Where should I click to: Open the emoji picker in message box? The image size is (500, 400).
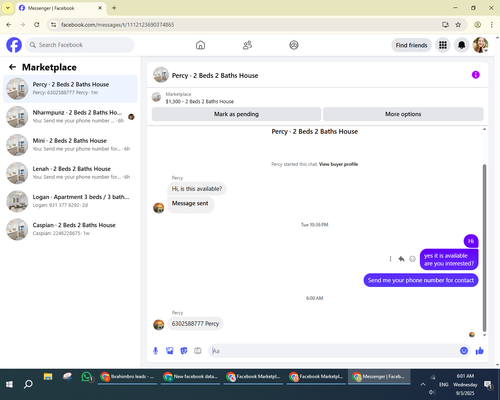(464, 351)
